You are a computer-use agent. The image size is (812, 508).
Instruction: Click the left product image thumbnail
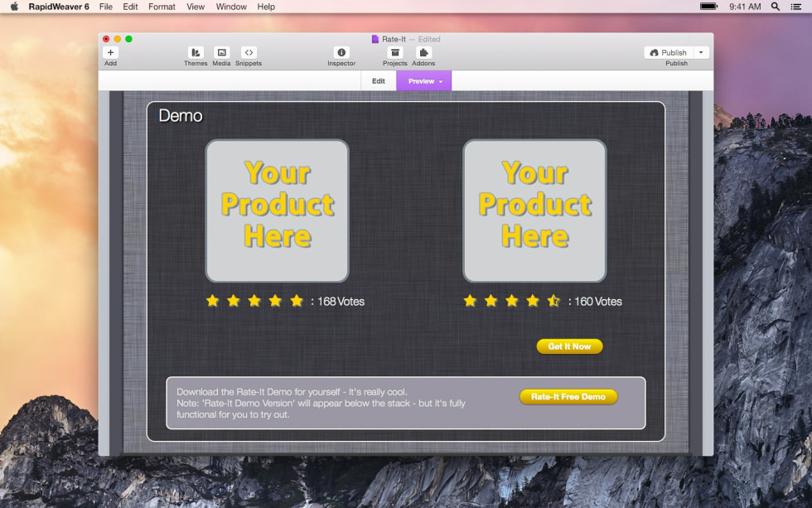coord(277,210)
